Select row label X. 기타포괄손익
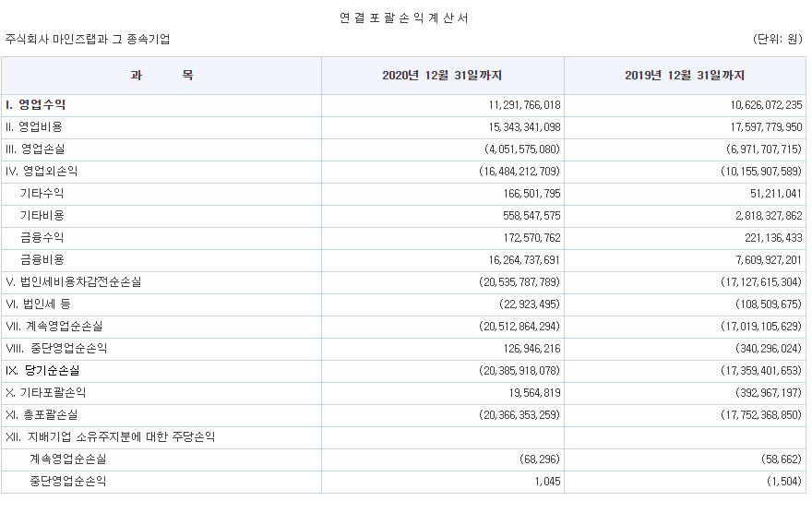Viewport: 812px width, 513px height. point(46,393)
